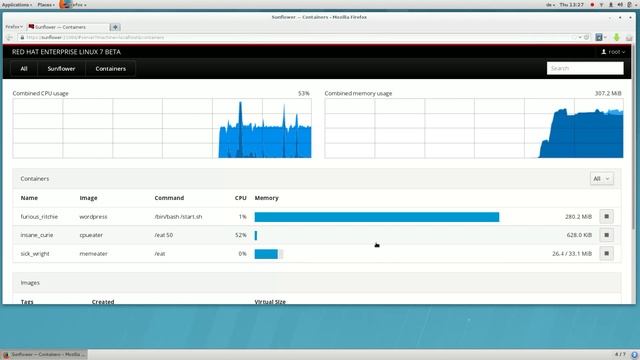Viewport: 640px width, 360px height.
Task: Reload the page with refresh icon
Action: point(586,37)
